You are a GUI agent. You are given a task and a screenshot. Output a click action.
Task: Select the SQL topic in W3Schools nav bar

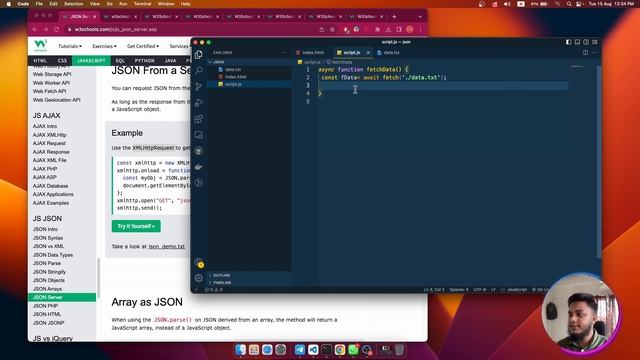(120, 61)
